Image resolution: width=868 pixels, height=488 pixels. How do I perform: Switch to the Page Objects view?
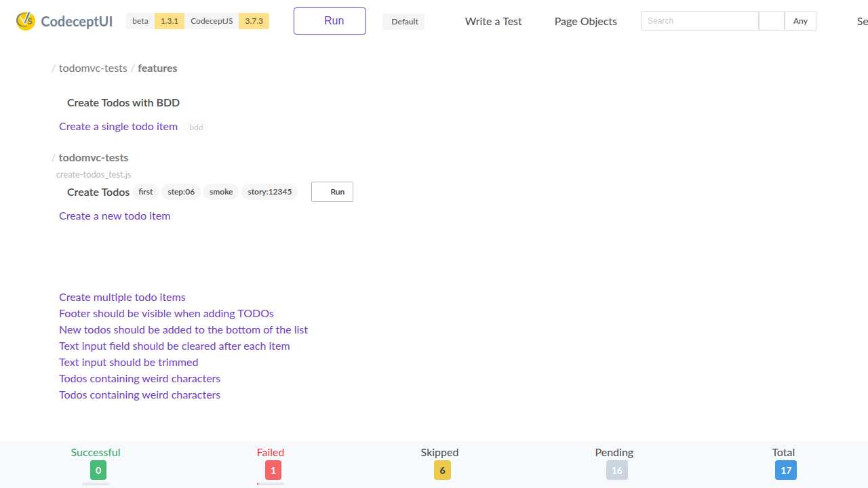tap(585, 21)
